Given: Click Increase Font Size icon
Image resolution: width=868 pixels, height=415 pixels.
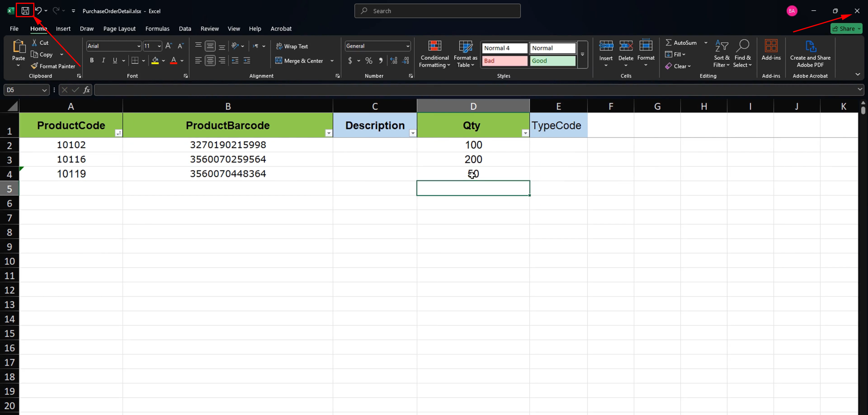Looking at the screenshot, I should pyautogui.click(x=169, y=46).
